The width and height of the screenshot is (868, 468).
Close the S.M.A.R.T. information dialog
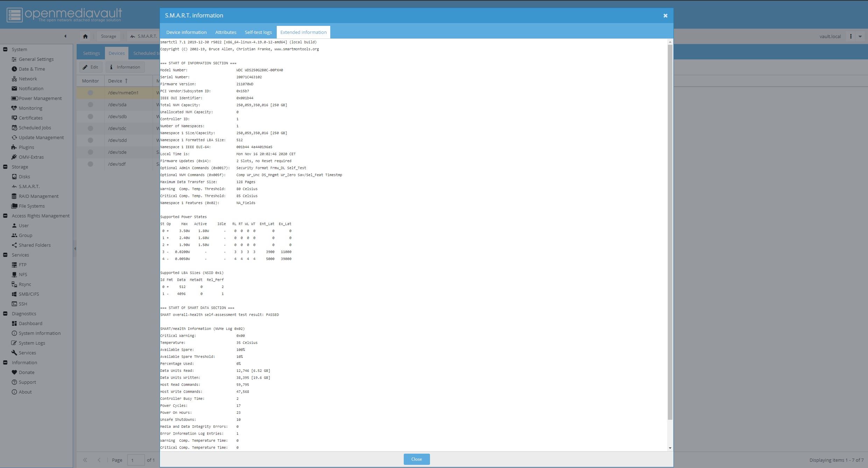(665, 15)
